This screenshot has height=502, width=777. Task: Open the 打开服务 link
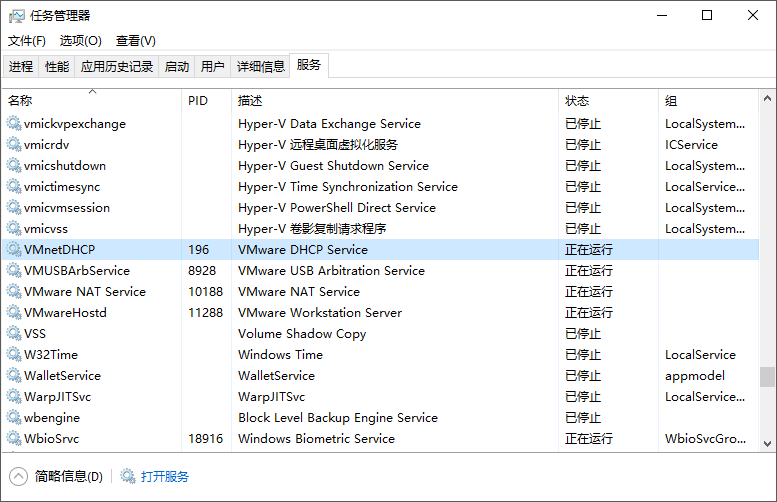tap(165, 476)
